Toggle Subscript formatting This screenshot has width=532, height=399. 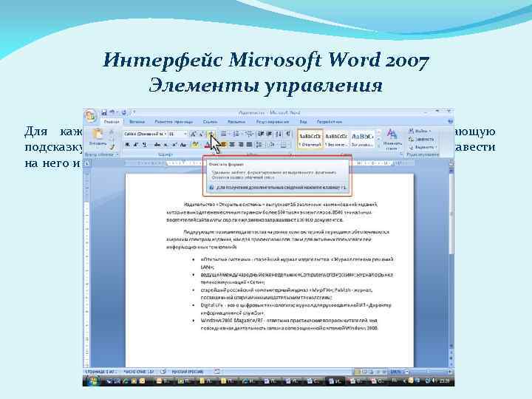click(x=166, y=145)
